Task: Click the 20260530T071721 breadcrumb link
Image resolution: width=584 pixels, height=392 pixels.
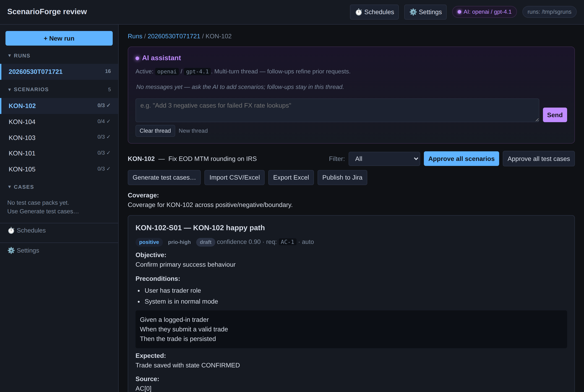Action: pos(174,36)
